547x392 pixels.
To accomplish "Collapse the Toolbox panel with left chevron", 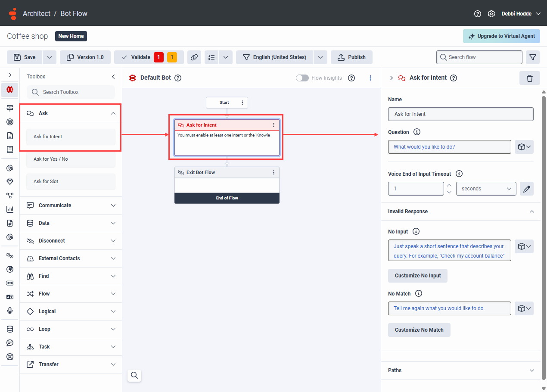I will pos(113,77).
